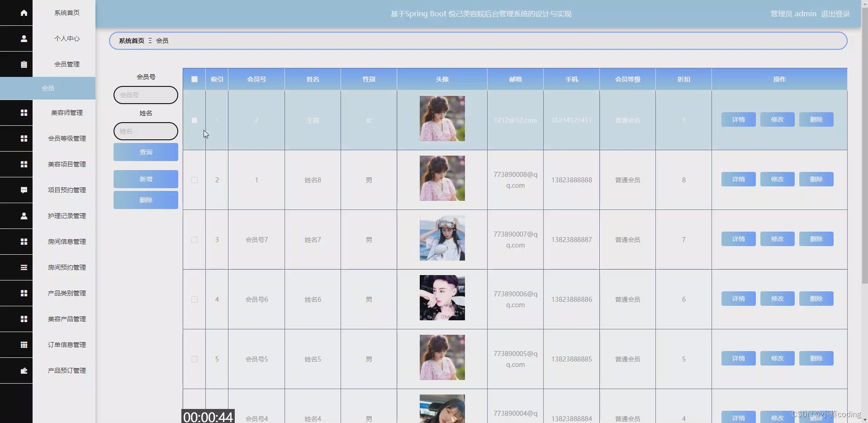868x423 pixels.
Task: Click 删除 button for 姓名7 row
Action: click(816, 239)
